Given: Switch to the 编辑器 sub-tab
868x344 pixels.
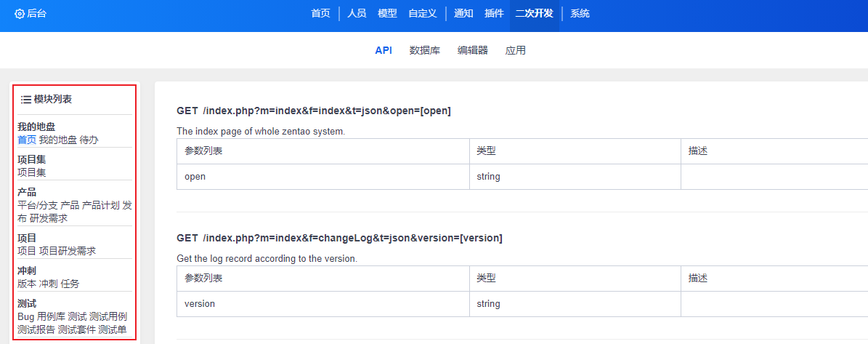Looking at the screenshot, I should (x=473, y=50).
